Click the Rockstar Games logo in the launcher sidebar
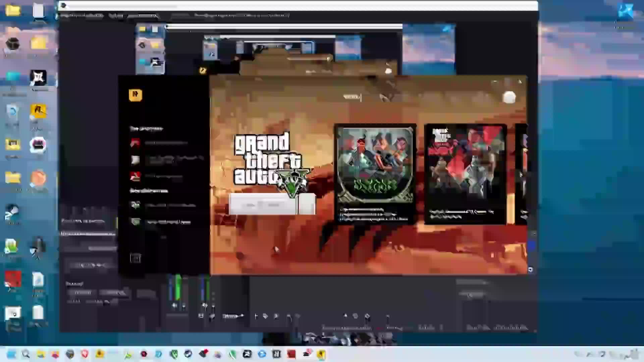The width and height of the screenshot is (644, 362). [135, 95]
